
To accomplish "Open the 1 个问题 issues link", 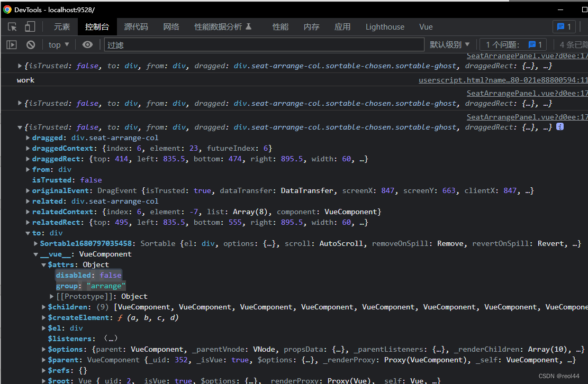I will click(x=513, y=45).
